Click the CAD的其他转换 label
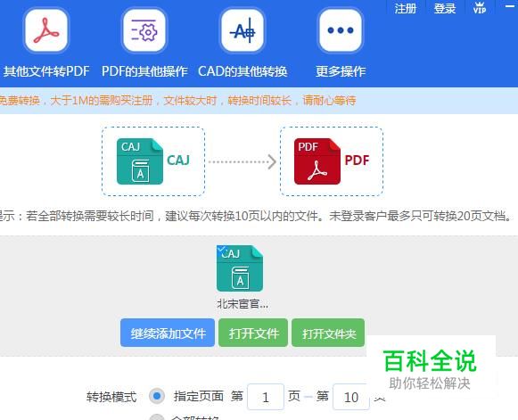The image size is (518, 420). click(x=243, y=71)
